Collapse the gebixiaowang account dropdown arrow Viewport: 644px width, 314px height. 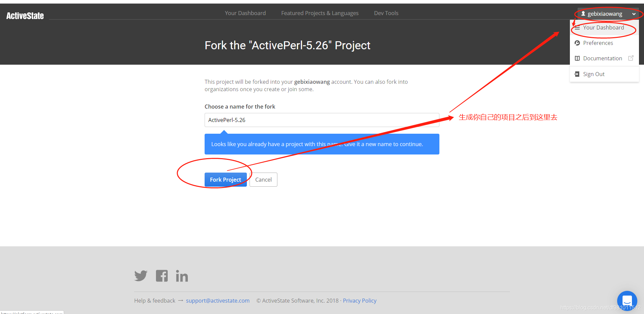[x=634, y=14]
